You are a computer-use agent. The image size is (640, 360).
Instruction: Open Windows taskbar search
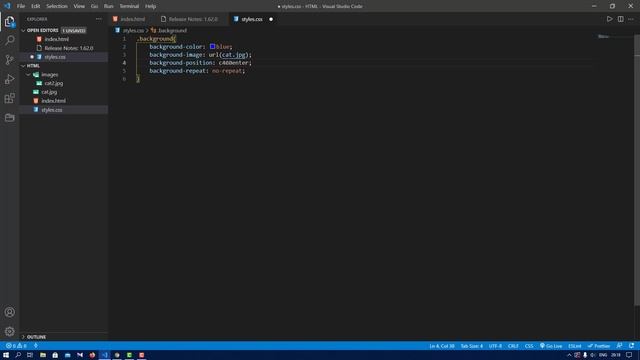[x=18, y=355]
